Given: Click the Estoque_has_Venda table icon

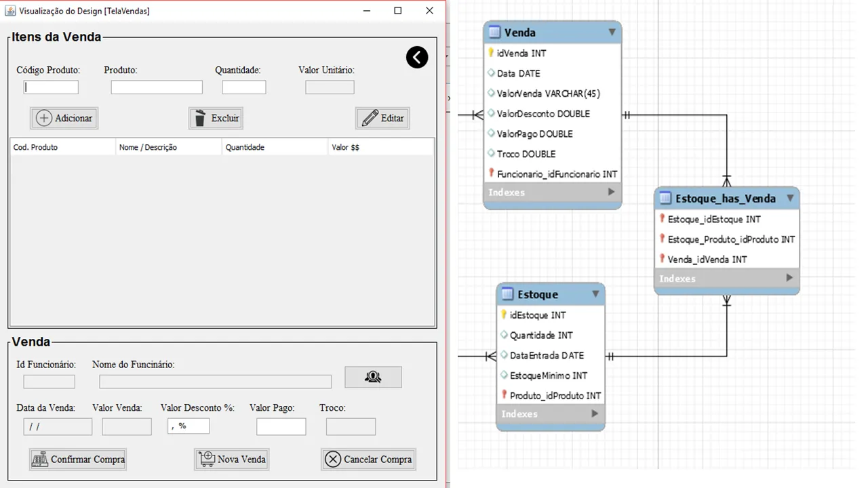Looking at the screenshot, I should pyautogui.click(x=665, y=199).
